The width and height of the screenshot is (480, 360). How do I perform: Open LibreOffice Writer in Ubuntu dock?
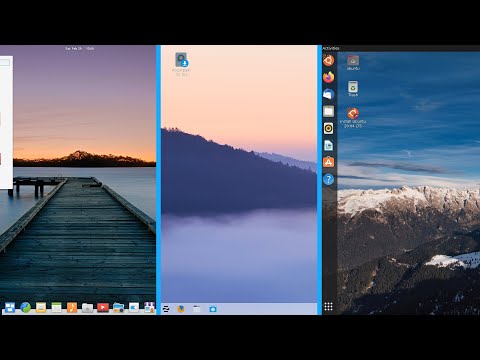[x=328, y=145]
